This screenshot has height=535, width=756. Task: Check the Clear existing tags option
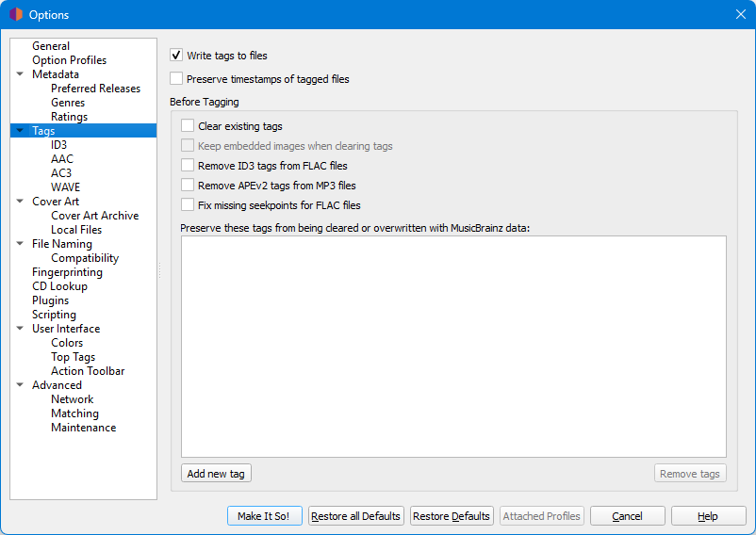pyautogui.click(x=188, y=126)
